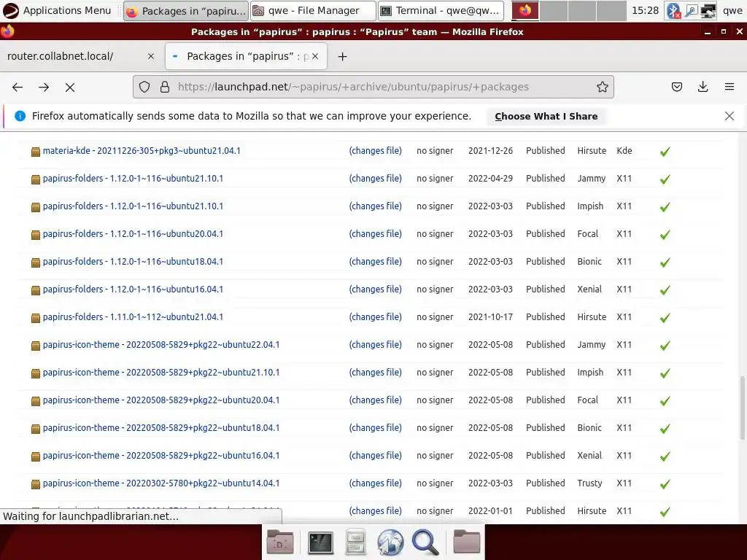Click the network connection tray icon
The image size is (747, 560).
click(708, 10)
